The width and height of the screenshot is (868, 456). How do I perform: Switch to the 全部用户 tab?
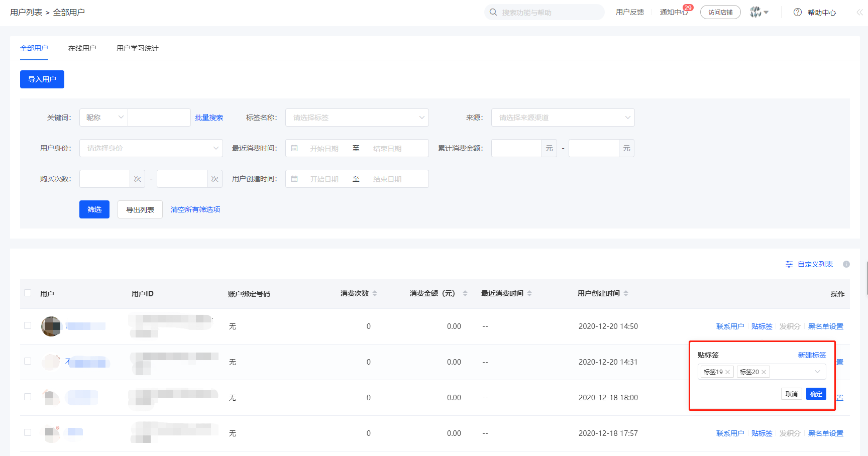pyautogui.click(x=34, y=48)
